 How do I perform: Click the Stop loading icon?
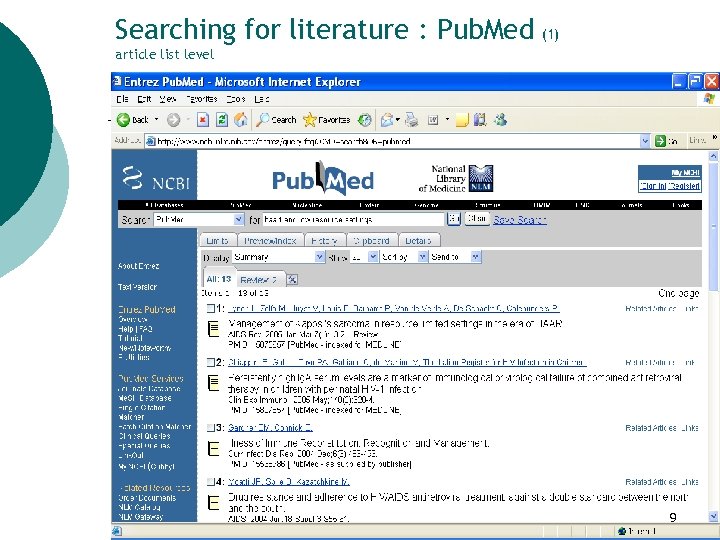click(x=203, y=120)
